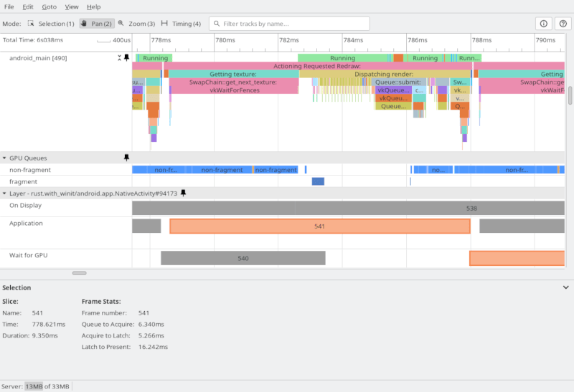Screen dimensions: 574x392
Task: Click the android_main [490] track label
Action: pyautogui.click(x=38, y=58)
